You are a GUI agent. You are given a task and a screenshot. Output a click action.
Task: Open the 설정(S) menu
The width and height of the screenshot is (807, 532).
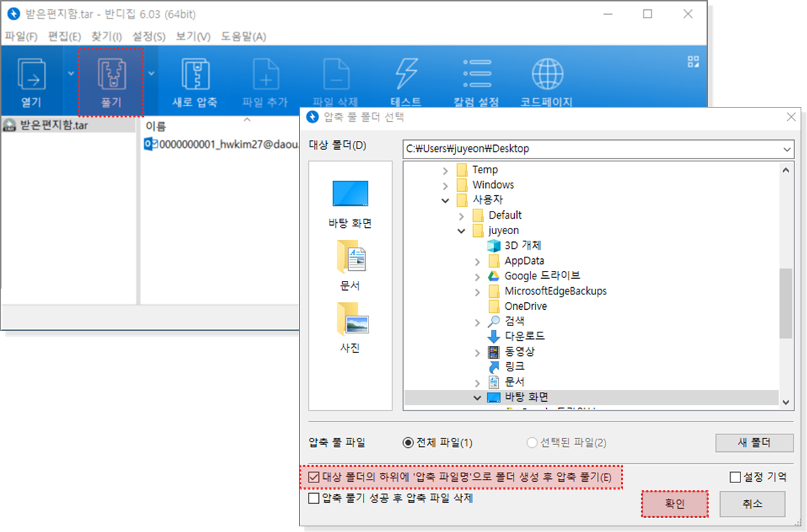pos(149,36)
